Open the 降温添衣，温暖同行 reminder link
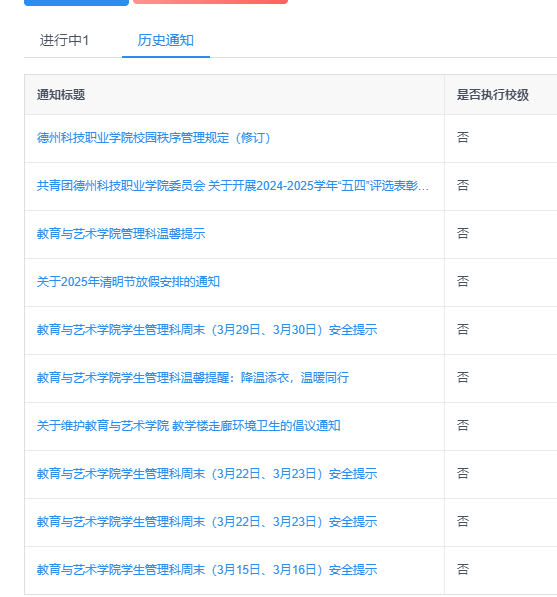The width and height of the screenshot is (557, 597). click(x=193, y=378)
